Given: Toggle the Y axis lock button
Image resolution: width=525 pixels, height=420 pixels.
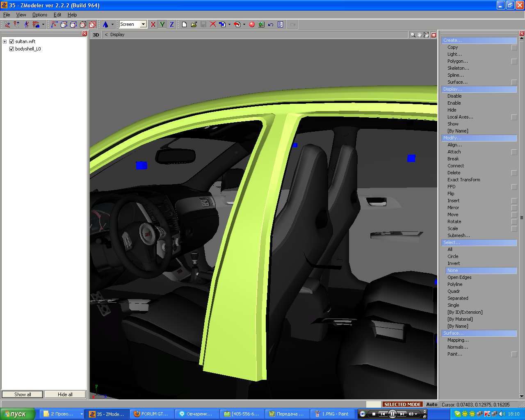Looking at the screenshot, I should 162,25.
